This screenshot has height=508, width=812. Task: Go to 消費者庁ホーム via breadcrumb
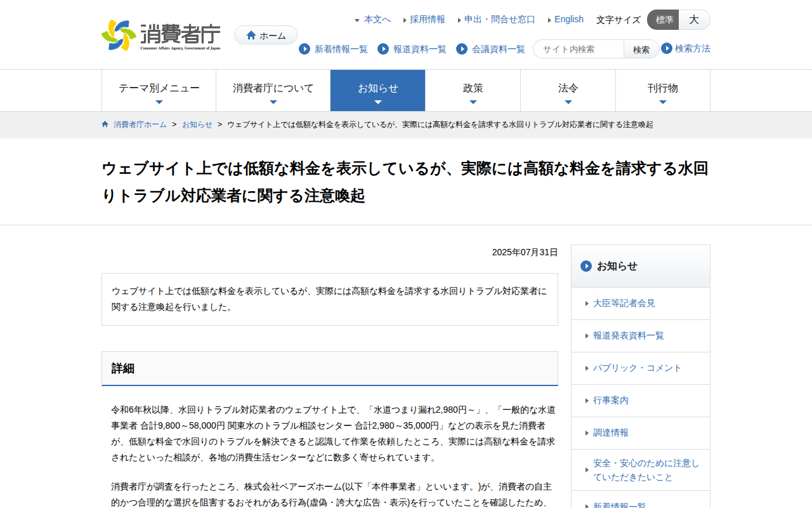point(140,124)
